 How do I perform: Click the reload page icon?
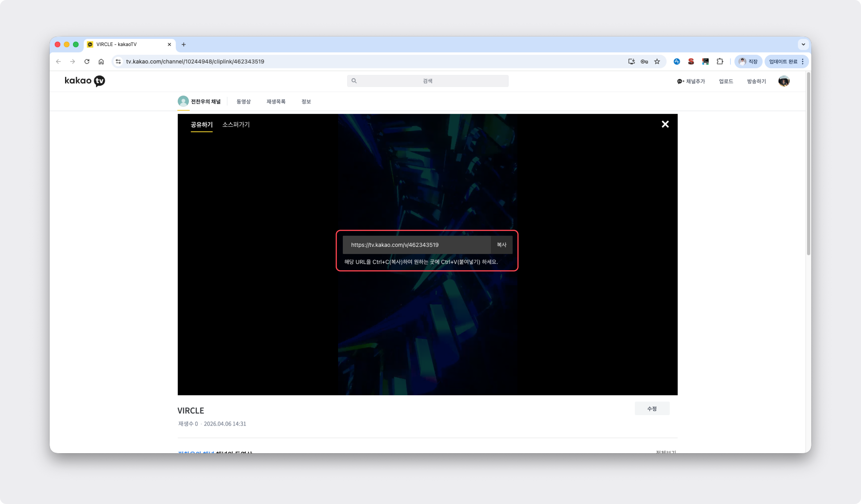pyautogui.click(x=87, y=61)
